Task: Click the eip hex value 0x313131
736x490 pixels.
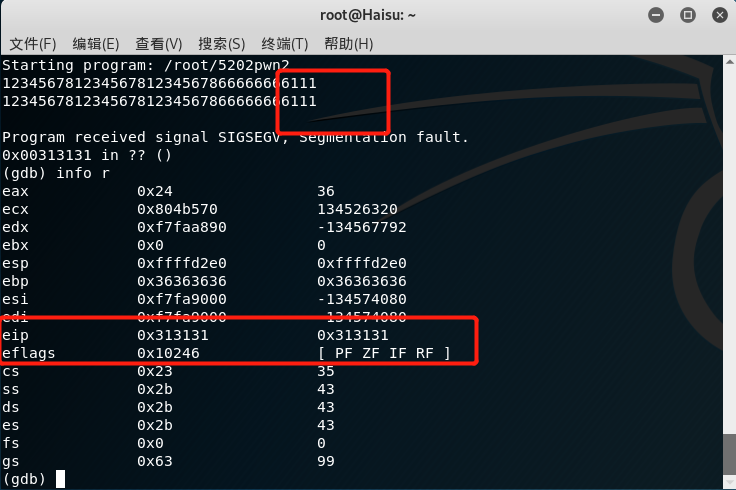Action: (173, 336)
